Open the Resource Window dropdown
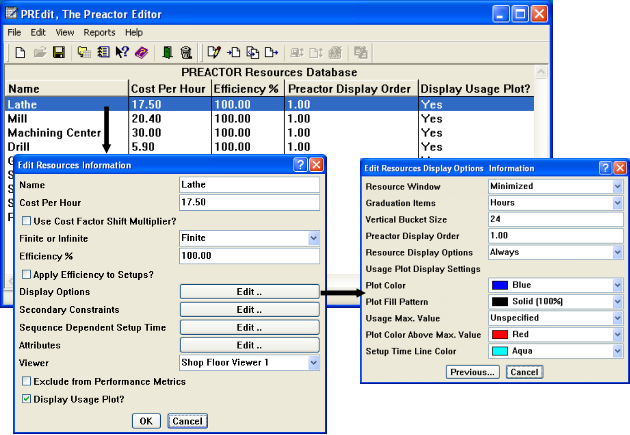 [x=618, y=186]
